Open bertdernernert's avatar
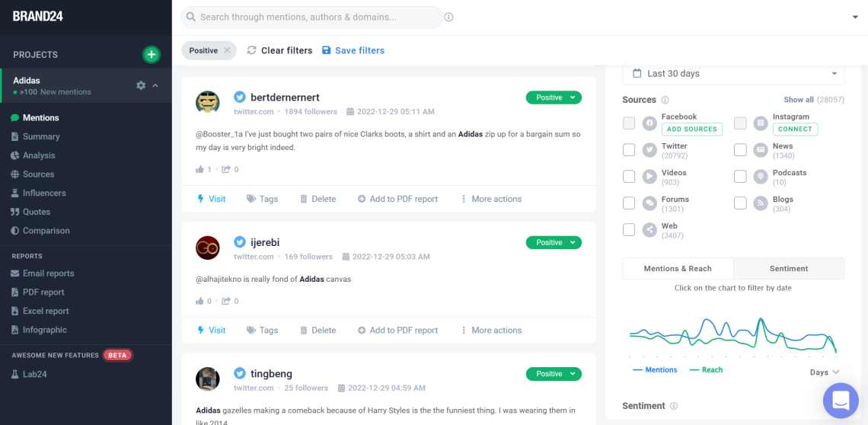 click(x=208, y=103)
